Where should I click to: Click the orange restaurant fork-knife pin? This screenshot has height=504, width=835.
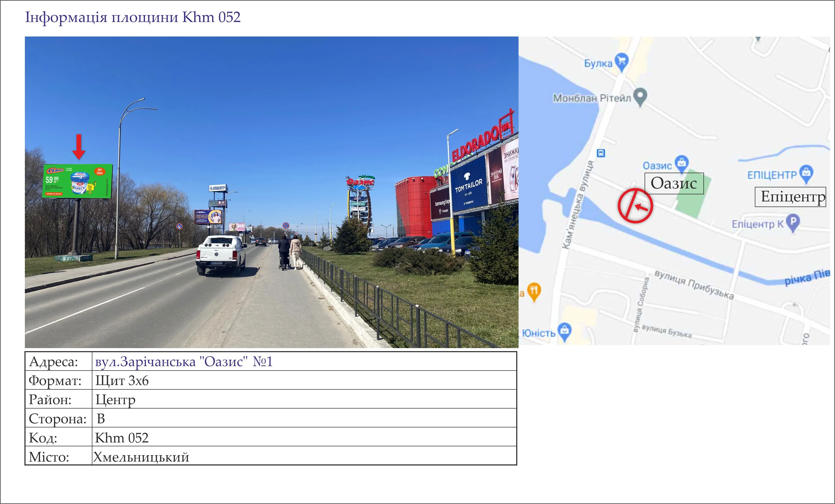pyautogui.click(x=534, y=292)
